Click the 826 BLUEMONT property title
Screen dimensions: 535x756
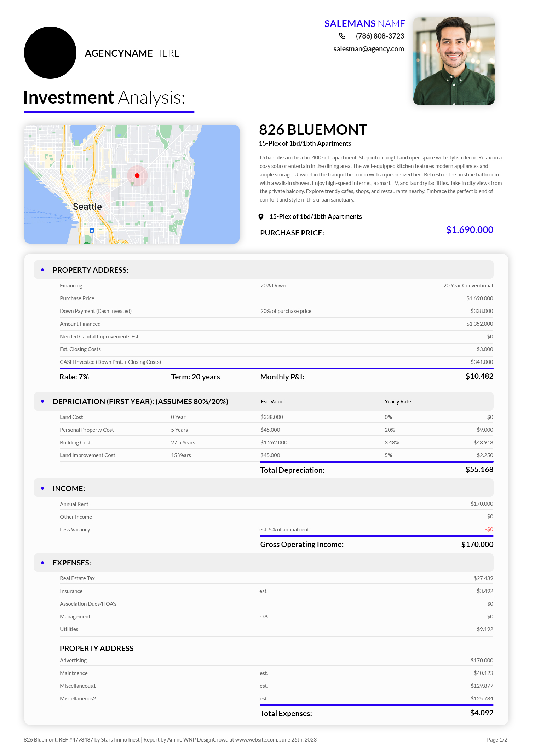[x=313, y=130]
